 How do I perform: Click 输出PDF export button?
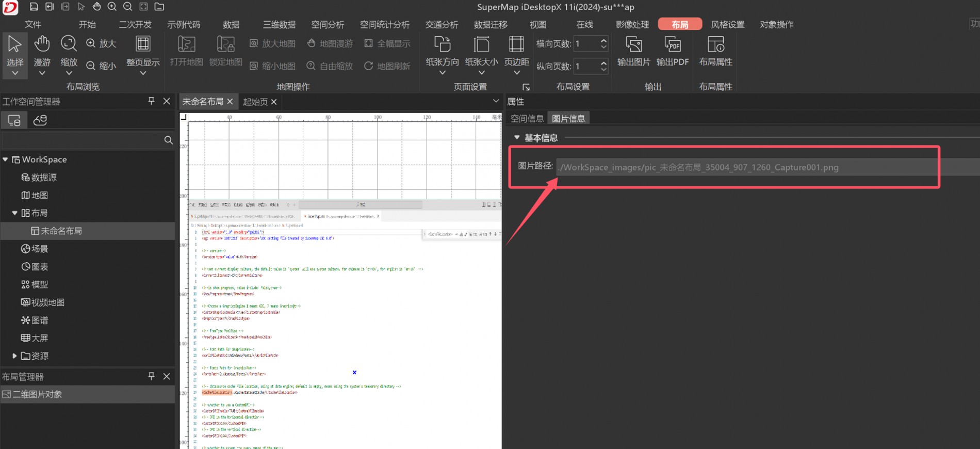coord(673,51)
